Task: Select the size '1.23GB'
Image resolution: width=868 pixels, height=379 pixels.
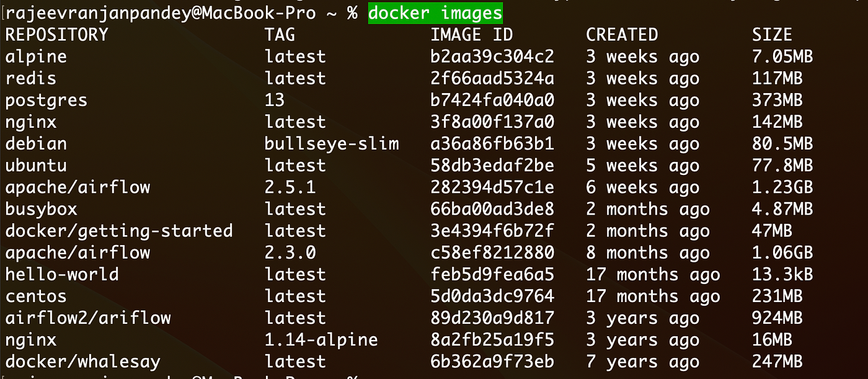Action: pyautogui.click(x=782, y=187)
